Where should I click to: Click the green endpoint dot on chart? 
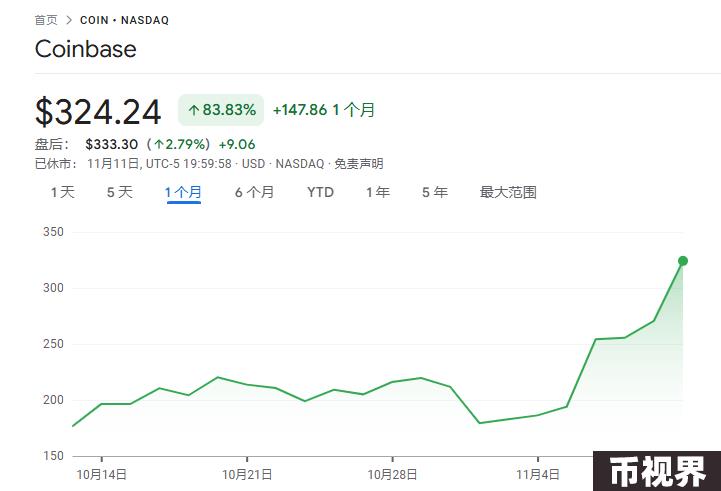point(683,261)
